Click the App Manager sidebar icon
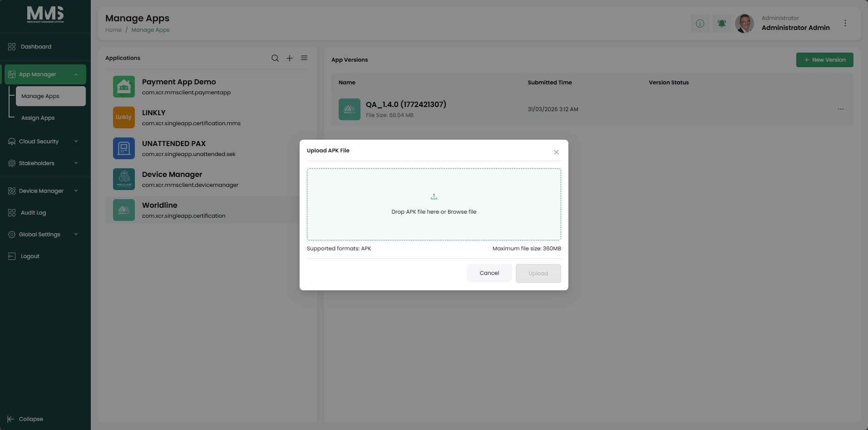The height and width of the screenshot is (430, 868). (12, 74)
